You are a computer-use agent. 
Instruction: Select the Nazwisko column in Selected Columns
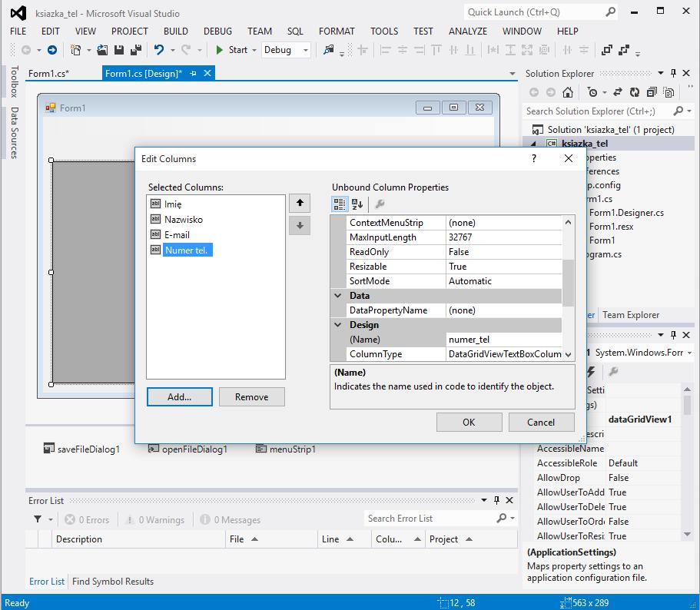(x=184, y=220)
